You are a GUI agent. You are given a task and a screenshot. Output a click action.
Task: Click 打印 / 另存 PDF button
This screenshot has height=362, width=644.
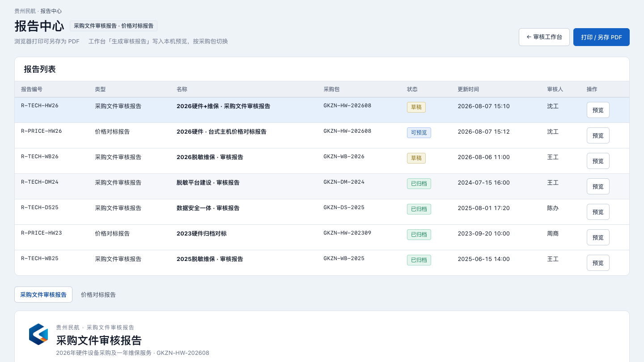pyautogui.click(x=602, y=37)
